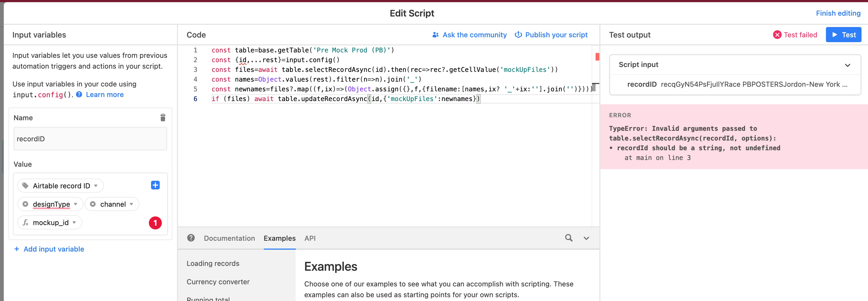Screen dimensions: 868x301
Task: Click the recordID name input field
Action: [x=90, y=139]
